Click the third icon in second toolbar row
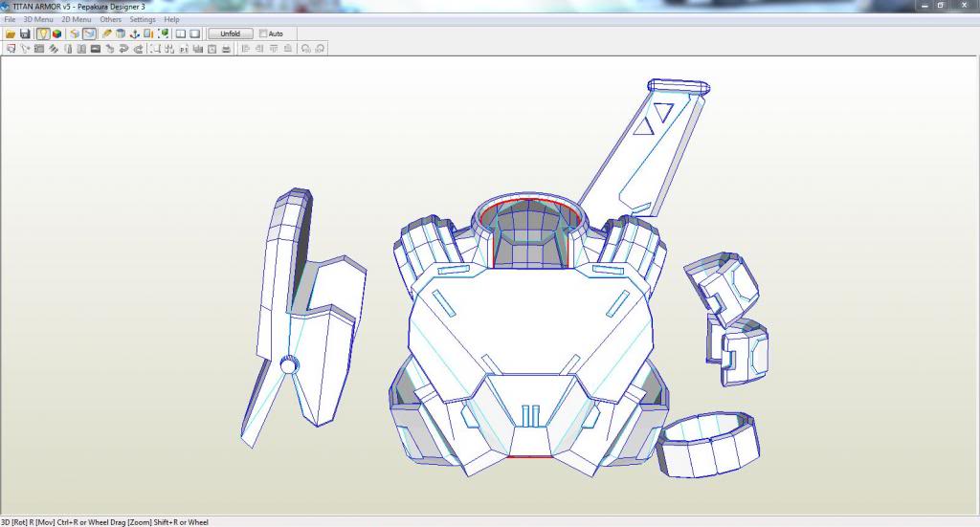The width and height of the screenshot is (980, 527). (x=38, y=49)
